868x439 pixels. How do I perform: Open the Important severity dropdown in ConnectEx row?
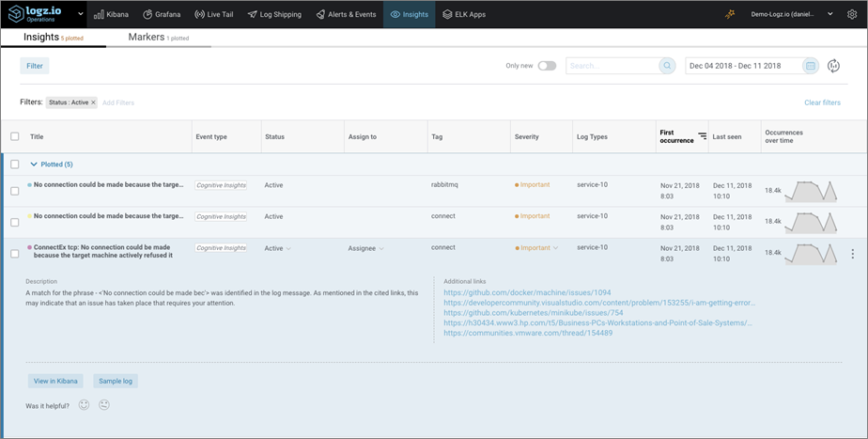click(536, 248)
